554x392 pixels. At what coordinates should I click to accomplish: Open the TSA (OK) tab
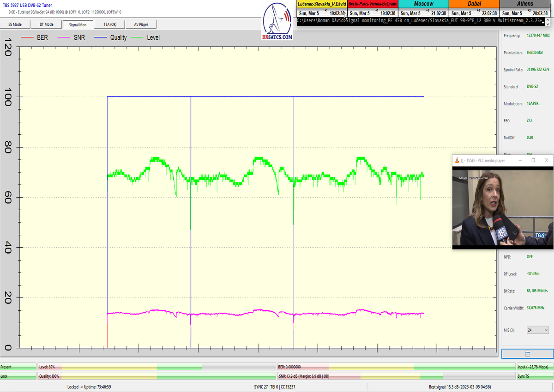pyautogui.click(x=109, y=24)
